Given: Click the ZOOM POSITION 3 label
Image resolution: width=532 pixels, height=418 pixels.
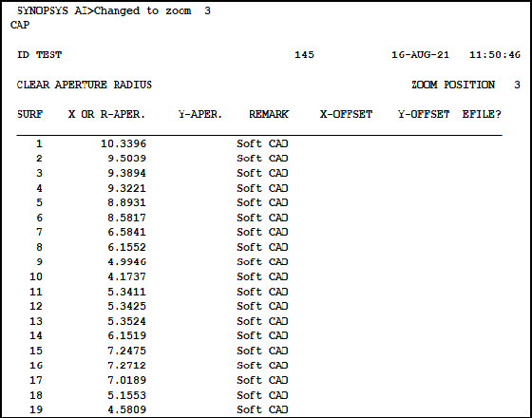Looking at the screenshot, I should pos(466,85).
